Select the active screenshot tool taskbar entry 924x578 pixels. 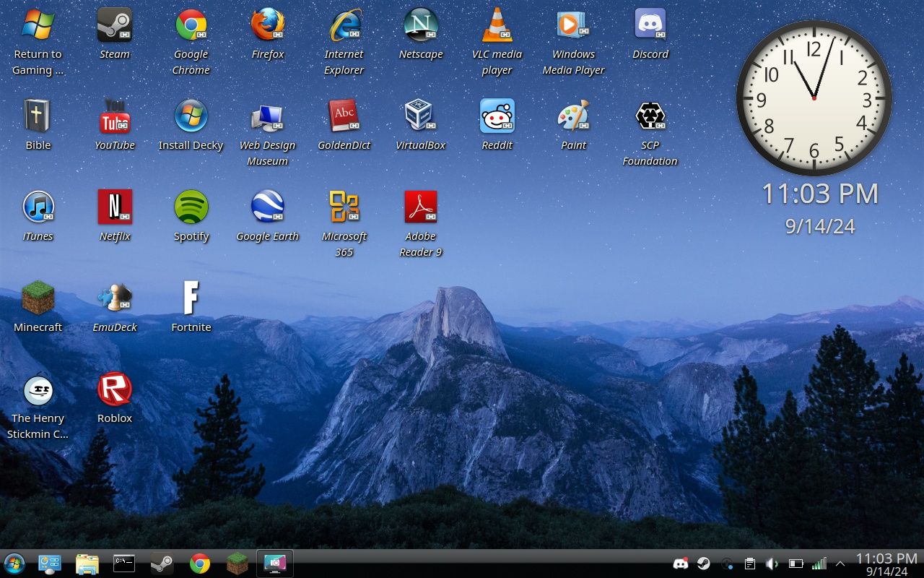click(275, 564)
